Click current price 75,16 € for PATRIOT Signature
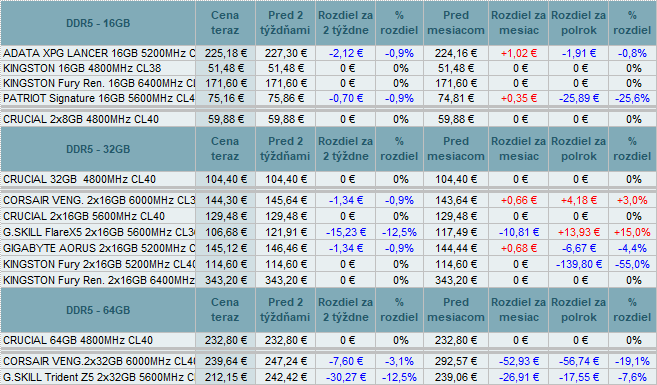Image resolution: width=657 pixels, height=385 pixels. pos(225,98)
